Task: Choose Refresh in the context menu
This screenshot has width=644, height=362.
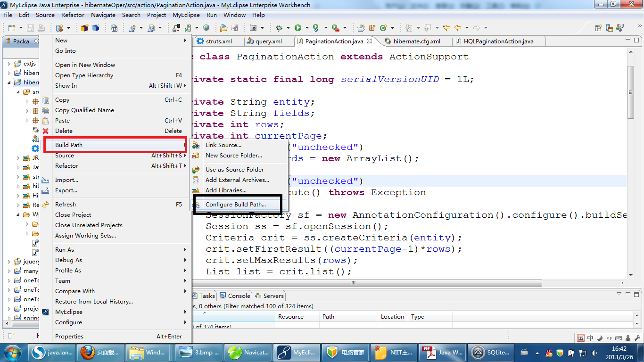Action: (115, 204)
